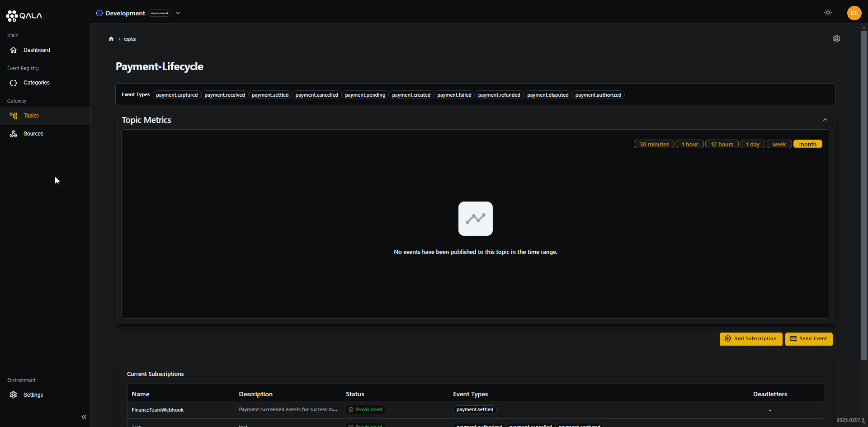Click the home icon in the breadcrumb trail
The width and height of the screenshot is (868, 427).
pos(111,39)
